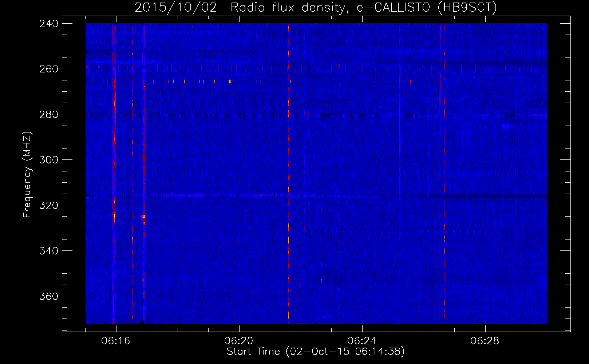The height and width of the screenshot is (364, 589).
Task: Click the plot title 'Radio flux density, e-CALLISTO (HB9SCT)'
Action: click(x=364, y=8)
